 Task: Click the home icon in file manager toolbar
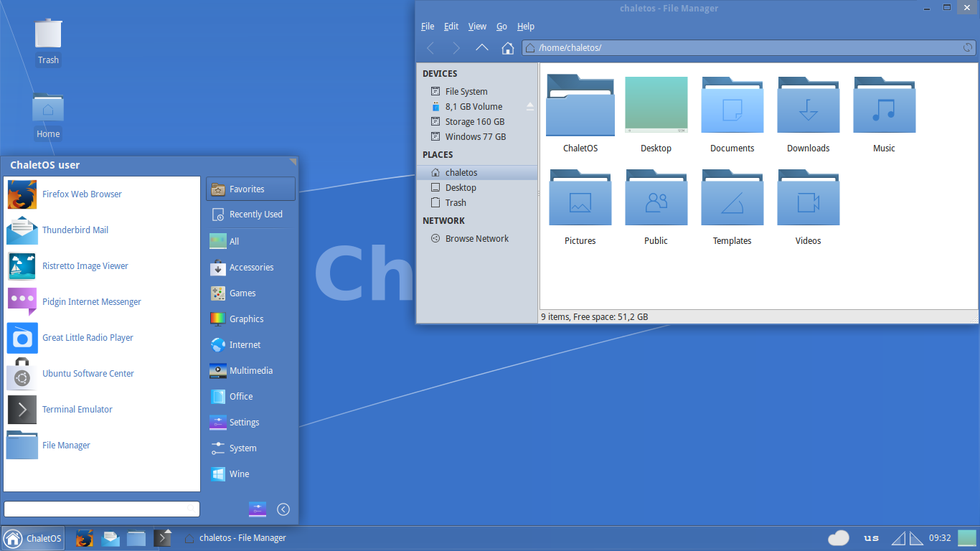point(507,48)
